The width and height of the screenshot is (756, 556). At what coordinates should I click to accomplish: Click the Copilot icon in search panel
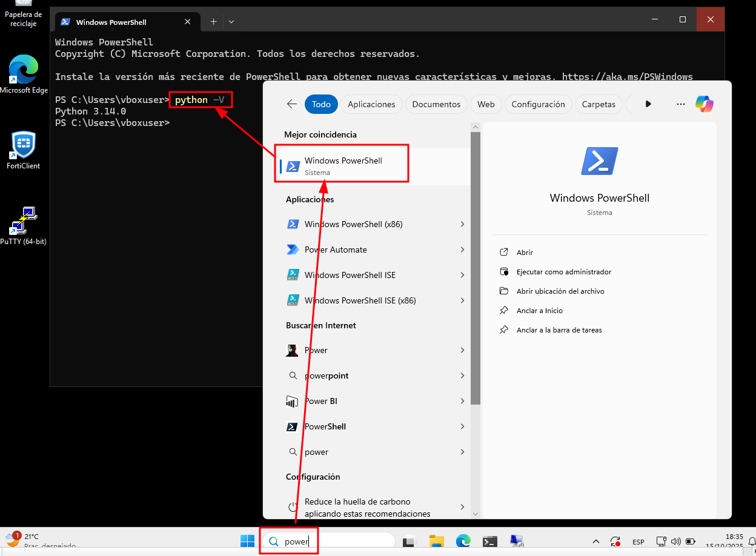[x=704, y=104]
